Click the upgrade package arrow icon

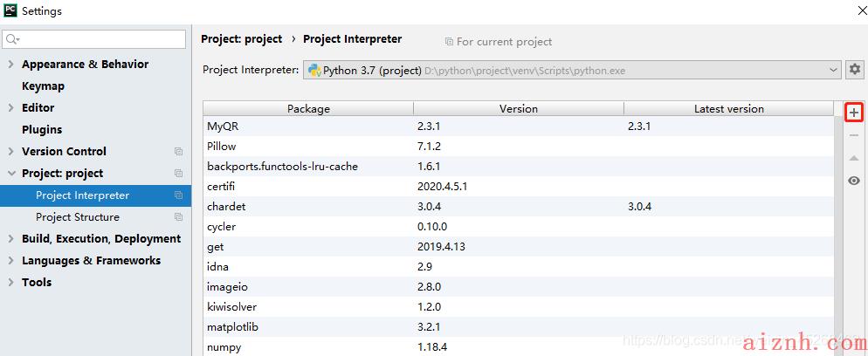tap(854, 158)
